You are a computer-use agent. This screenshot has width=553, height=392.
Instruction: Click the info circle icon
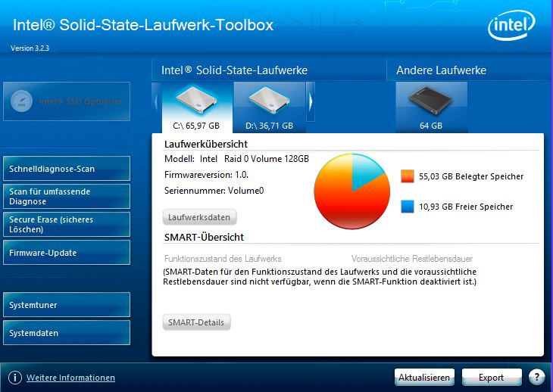coord(15,378)
